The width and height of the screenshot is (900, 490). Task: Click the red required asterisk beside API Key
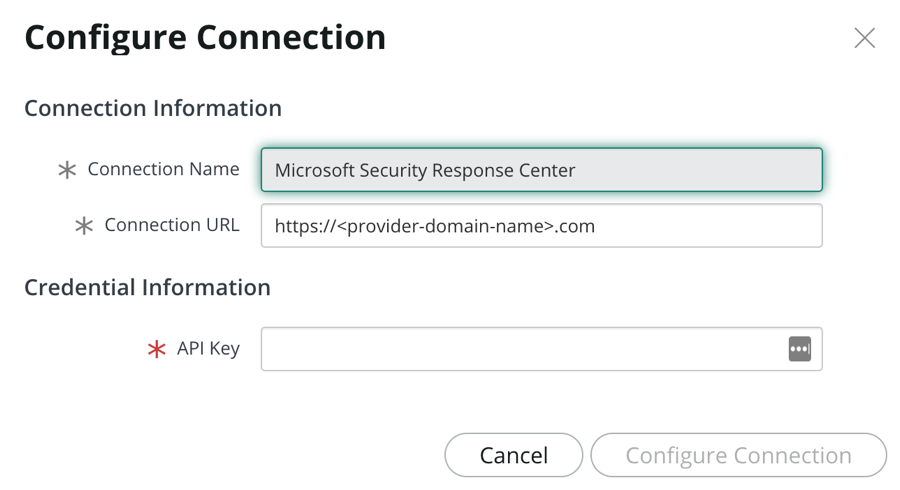coord(157,349)
